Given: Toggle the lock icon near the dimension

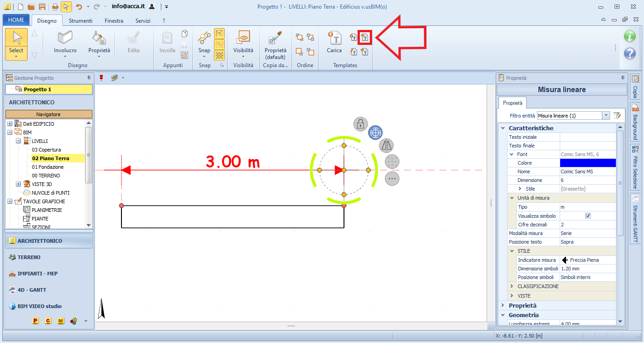Looking at the screenshot, I should (x=360, y=124).
